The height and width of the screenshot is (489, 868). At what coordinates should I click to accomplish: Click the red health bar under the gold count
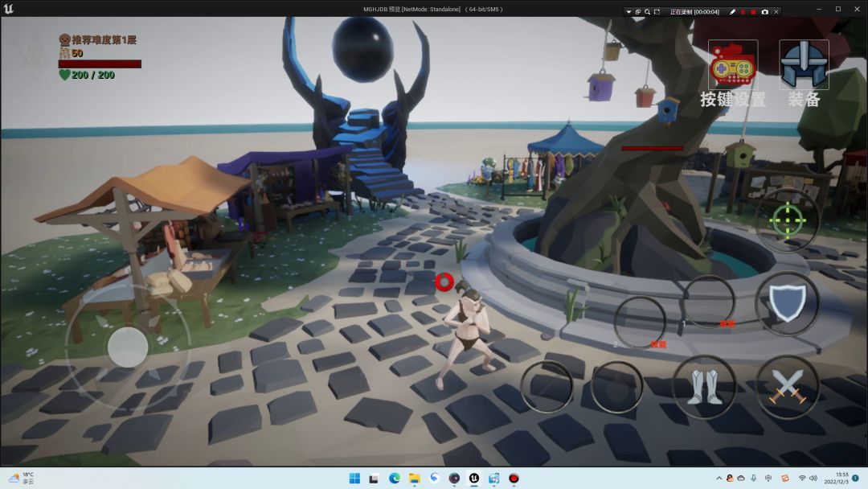point(100,64)
